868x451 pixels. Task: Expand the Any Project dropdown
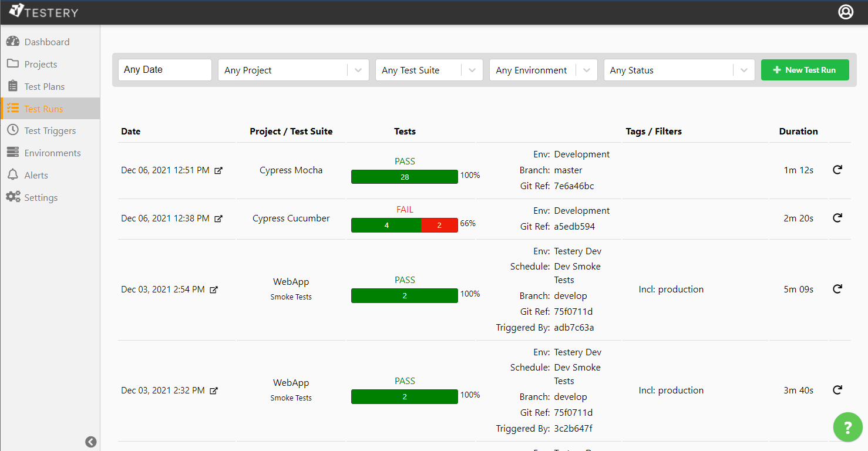pyautogui.click(x=358, y=70)
